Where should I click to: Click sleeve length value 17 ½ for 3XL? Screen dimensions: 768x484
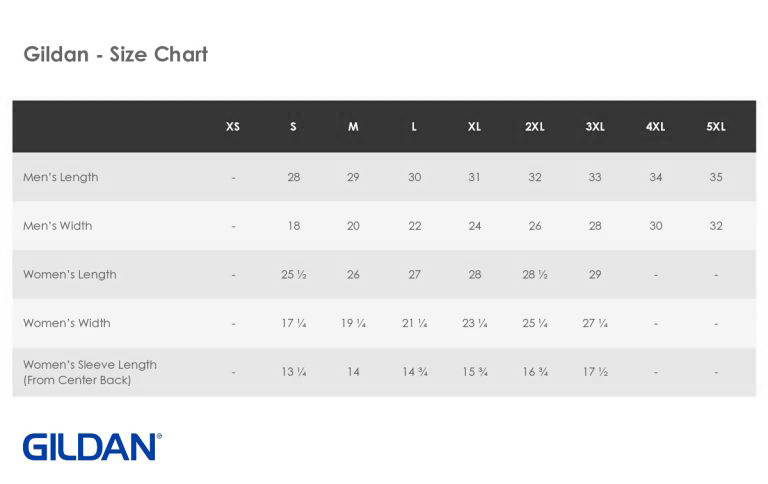[x=595, y=372]
